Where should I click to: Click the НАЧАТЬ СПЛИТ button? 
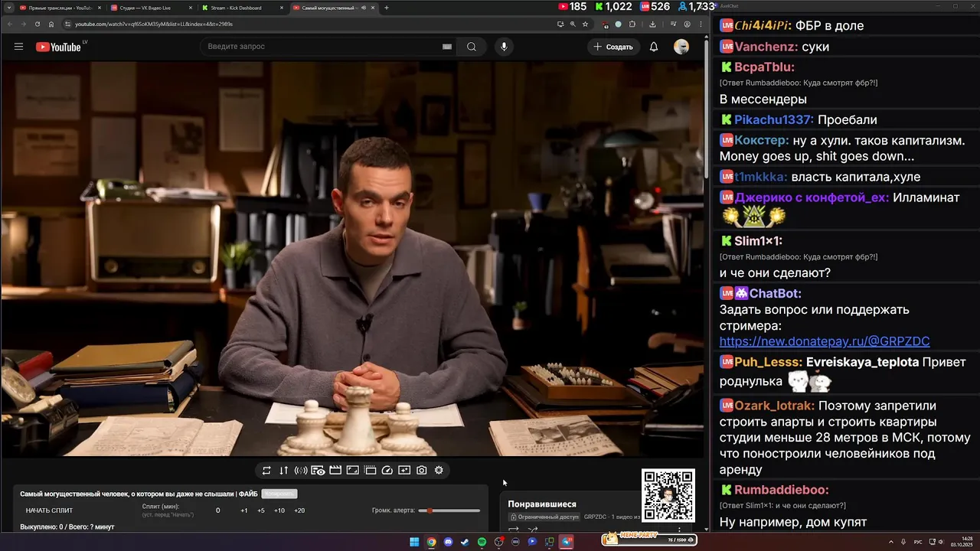pyautogui.click(x=49, y=510)
